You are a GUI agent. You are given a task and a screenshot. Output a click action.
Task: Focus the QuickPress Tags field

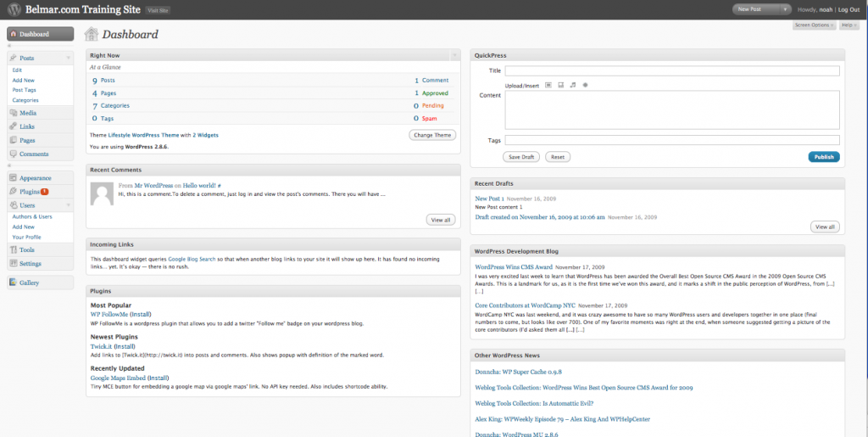coord(672,140)
